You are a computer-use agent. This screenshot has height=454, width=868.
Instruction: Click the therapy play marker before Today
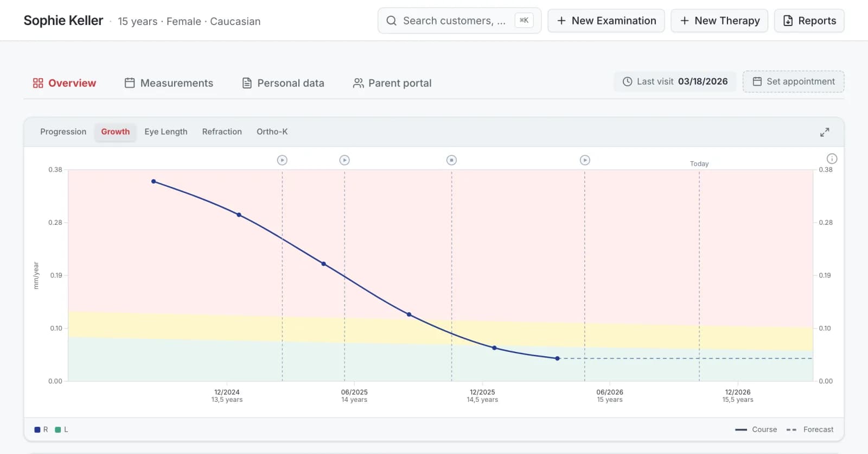pos(585,160)
